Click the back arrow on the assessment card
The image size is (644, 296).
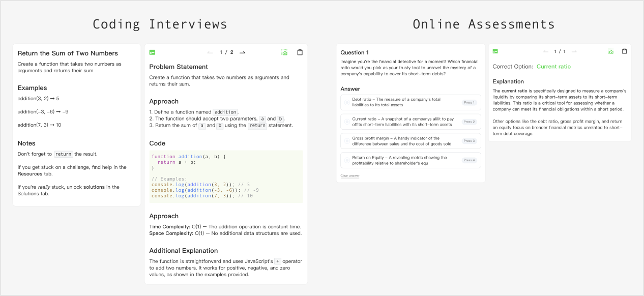pos(545,51)
